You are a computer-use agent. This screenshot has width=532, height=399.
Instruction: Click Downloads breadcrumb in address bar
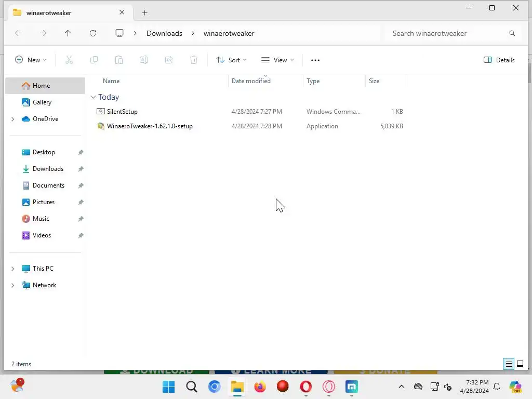pyautogui.click(x=164, y=33)
